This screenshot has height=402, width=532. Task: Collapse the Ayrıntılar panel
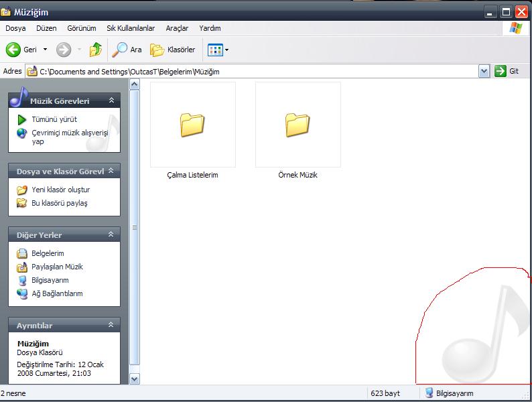pos(111,325)
